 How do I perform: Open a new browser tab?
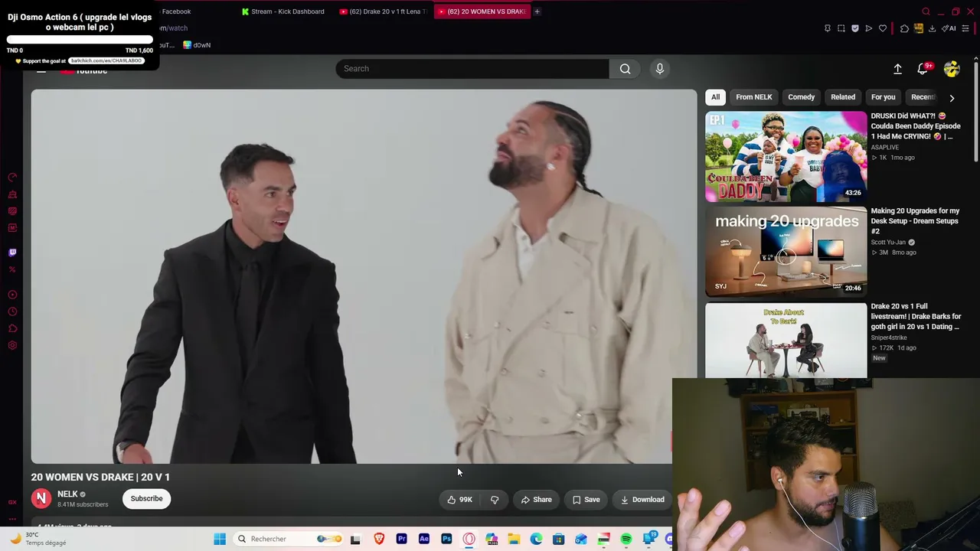click(x=537, y=11)
